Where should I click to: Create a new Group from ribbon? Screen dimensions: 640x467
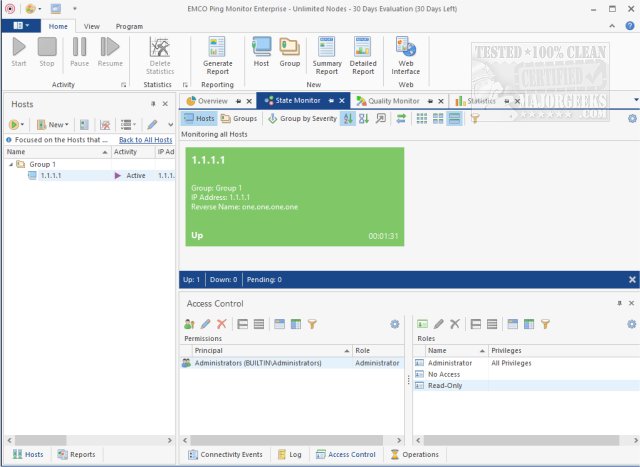pos(290,52)
